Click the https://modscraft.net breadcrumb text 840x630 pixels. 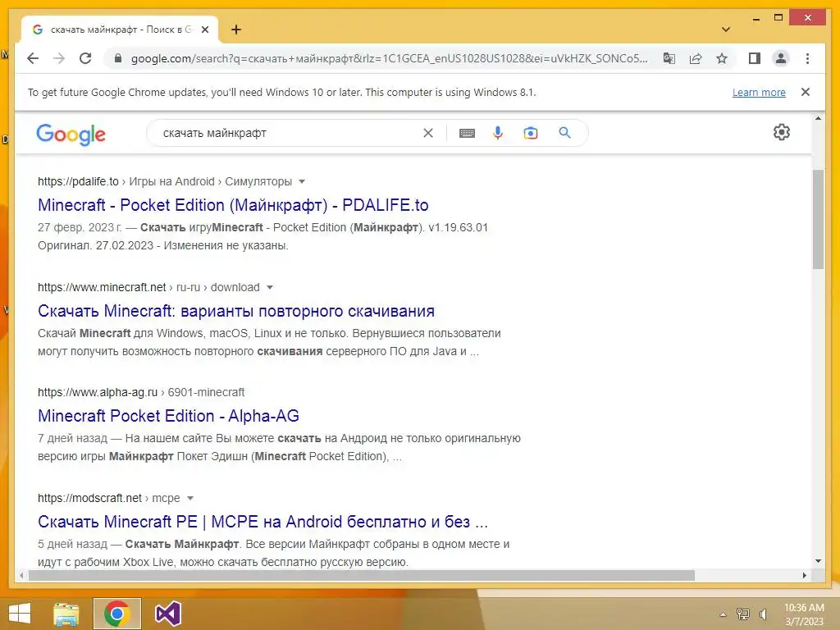tap(89, 498)
